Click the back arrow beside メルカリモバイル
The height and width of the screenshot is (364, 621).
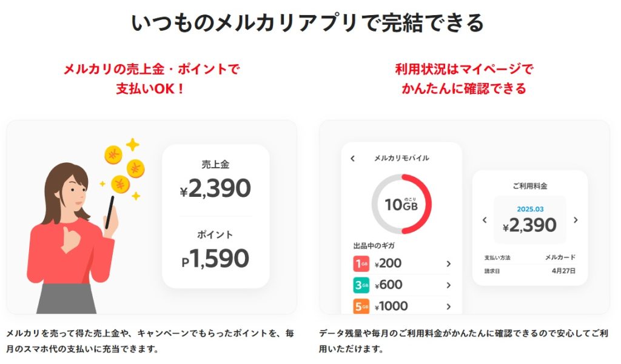(353, 159)
